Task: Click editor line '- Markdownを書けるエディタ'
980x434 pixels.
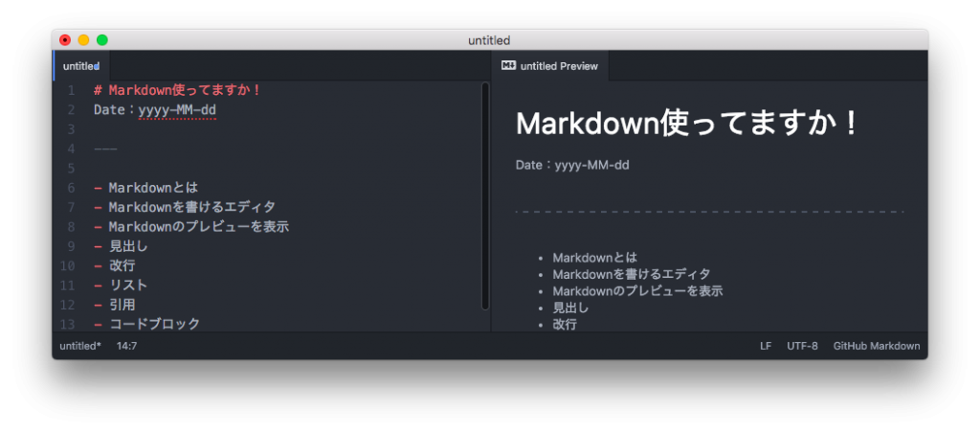Action: 185,207
